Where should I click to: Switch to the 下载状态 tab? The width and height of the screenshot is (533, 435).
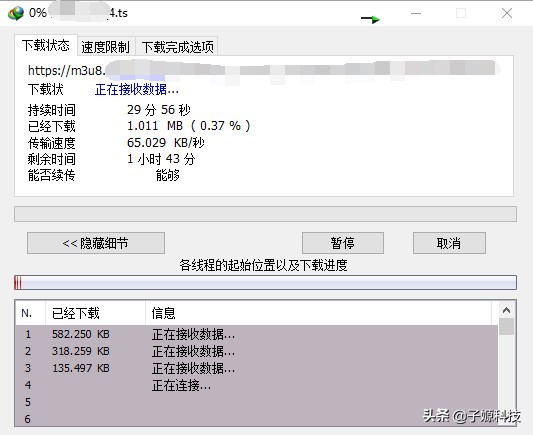point(46,45)
